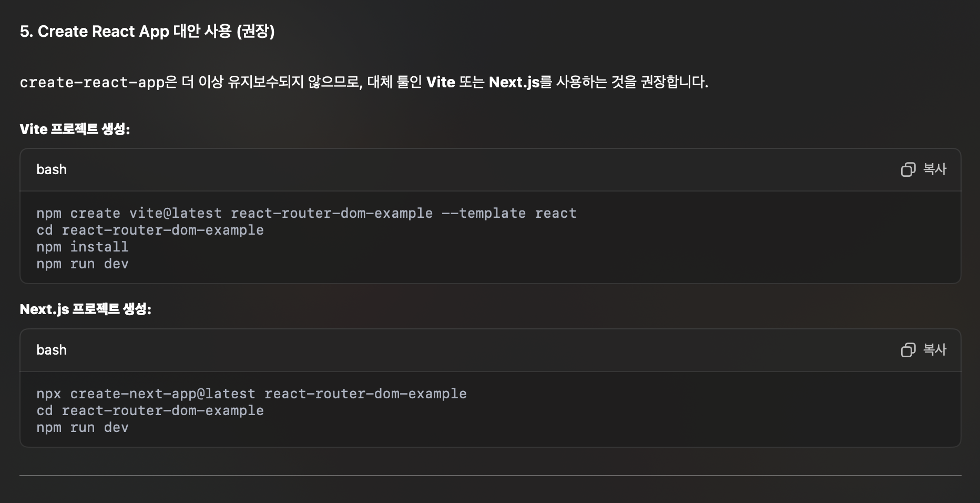Click the inline code 'create-react-app' in the paragraph

(92, 83)
